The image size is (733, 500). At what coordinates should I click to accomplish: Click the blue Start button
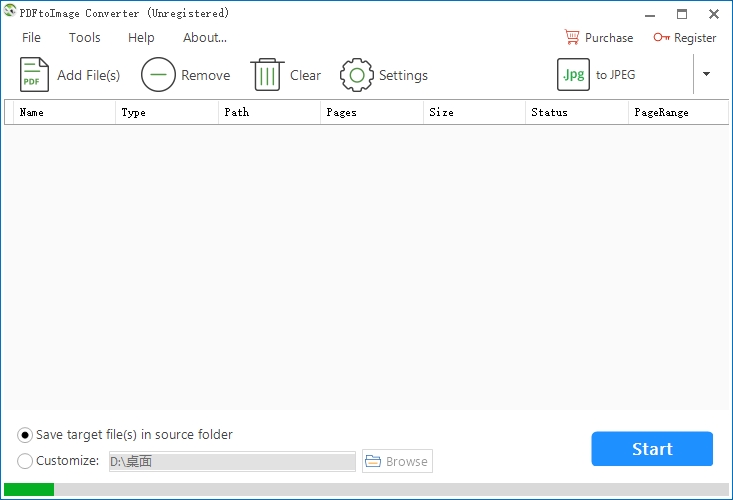(x=652, y=449)
